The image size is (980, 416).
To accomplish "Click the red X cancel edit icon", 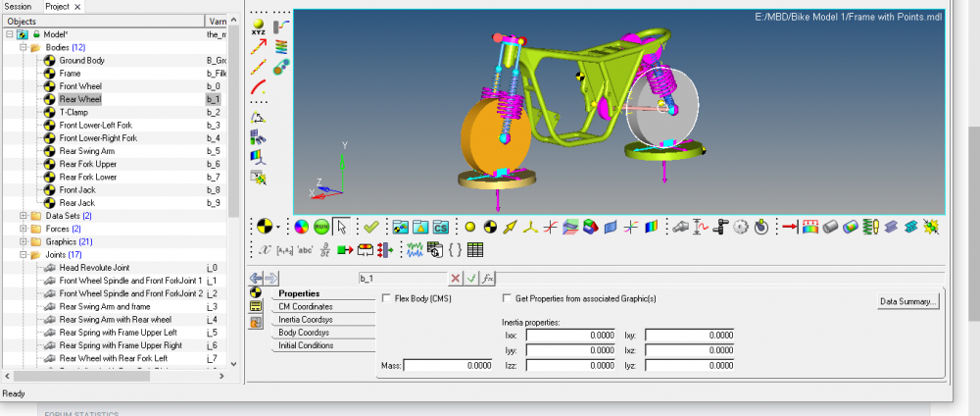I will [456, 279].
